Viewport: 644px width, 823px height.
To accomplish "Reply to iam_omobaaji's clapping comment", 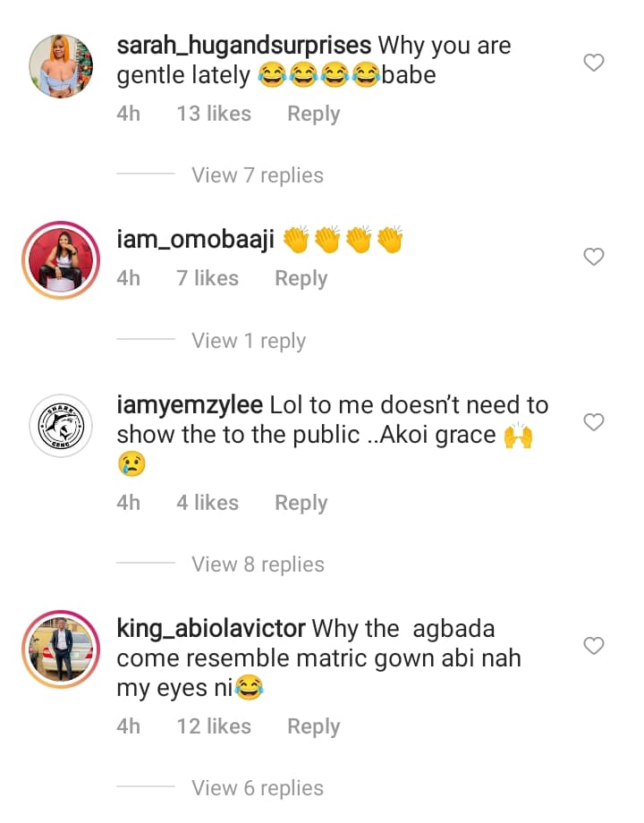I will click(301, 279).
